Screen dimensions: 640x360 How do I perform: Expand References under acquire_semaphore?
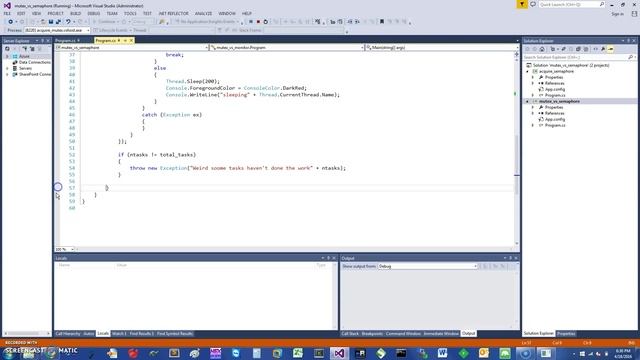533,83
